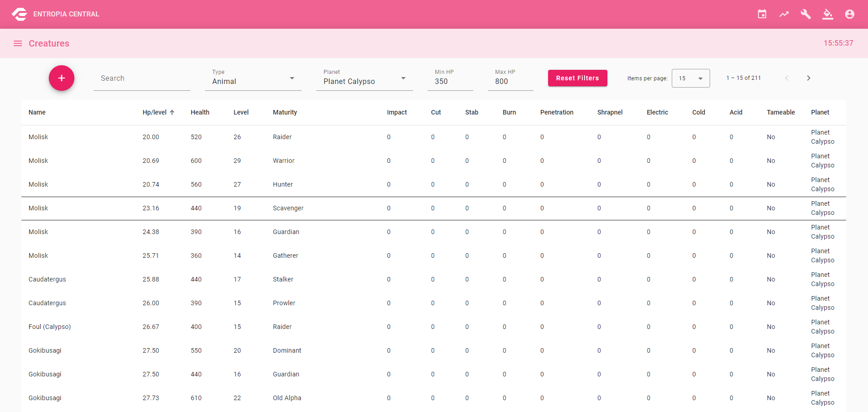Click the Gokibusagi Dominant row
The height and width of the screenshot is (412, 868).
[x=434, y=350]
